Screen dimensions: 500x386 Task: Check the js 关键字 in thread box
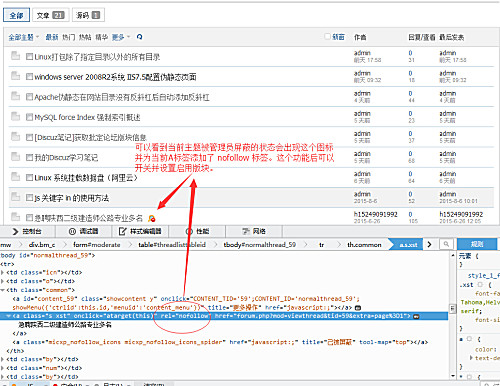29,198
